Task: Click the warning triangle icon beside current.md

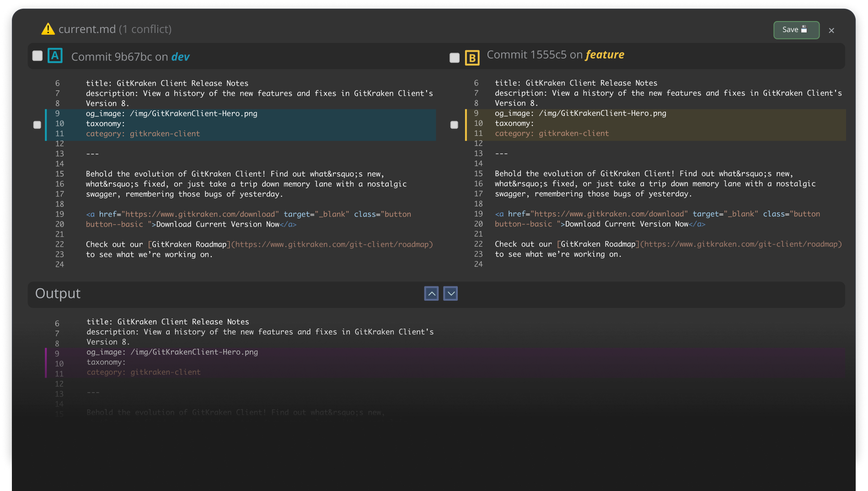Action: [48, 29]
